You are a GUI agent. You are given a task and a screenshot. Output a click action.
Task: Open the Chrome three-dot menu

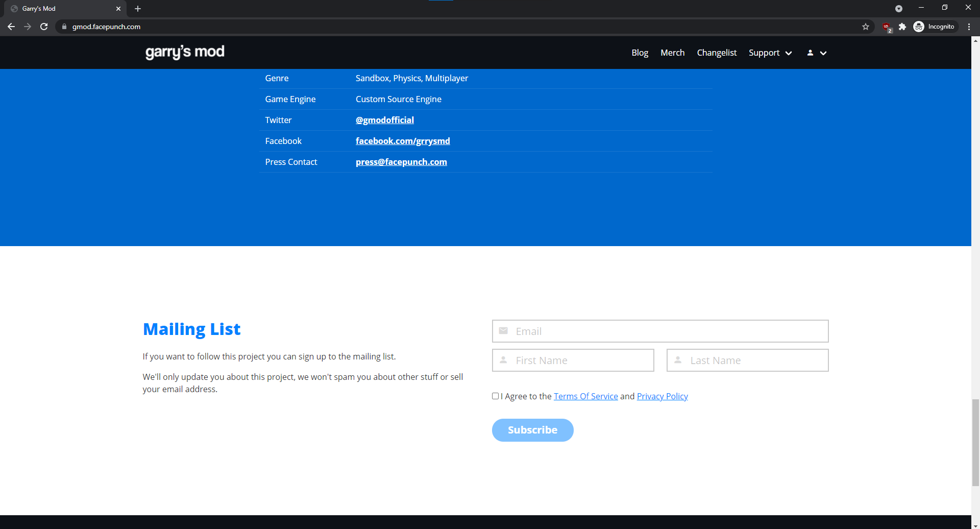pos(969,27)
